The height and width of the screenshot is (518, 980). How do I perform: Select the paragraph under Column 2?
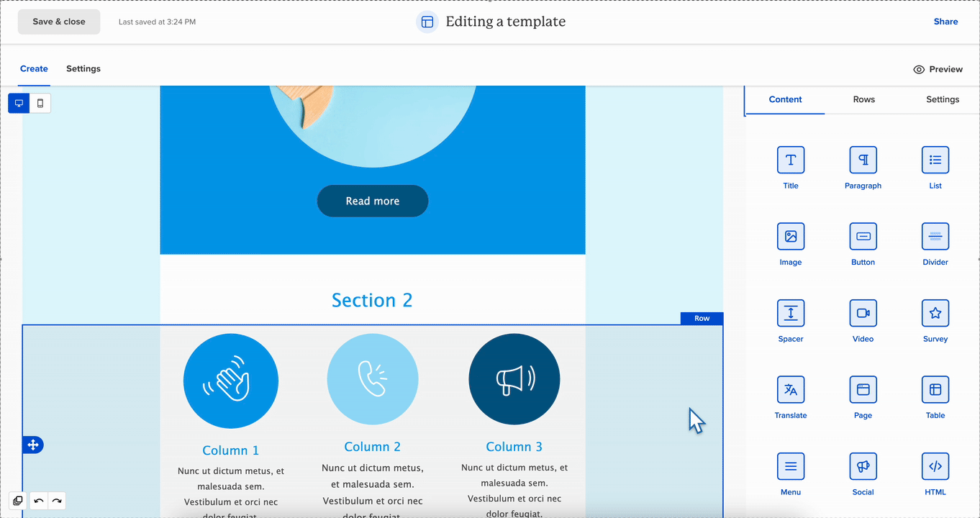[373, 491]
